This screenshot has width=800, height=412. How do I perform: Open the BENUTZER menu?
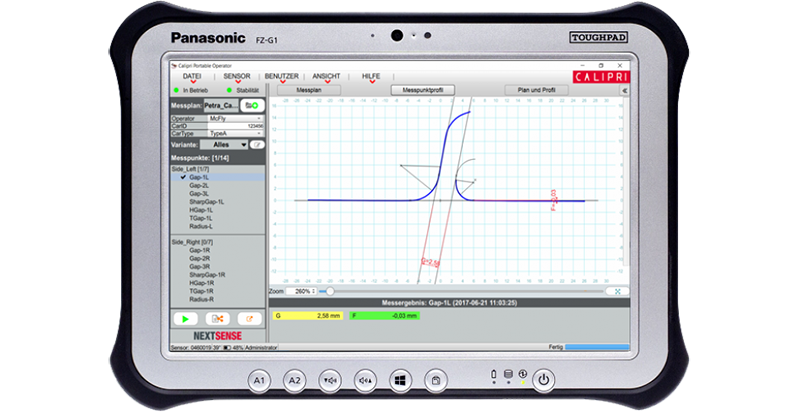(x=282, y=76)
